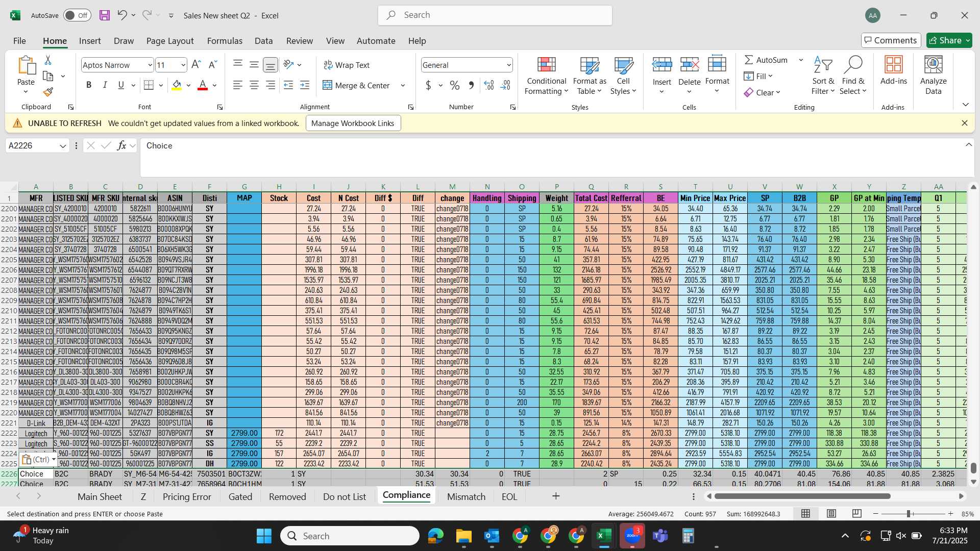Screen dimensions: 980x551
Task: Switch to the Main Sheet tab
Action: pos(100,496)
